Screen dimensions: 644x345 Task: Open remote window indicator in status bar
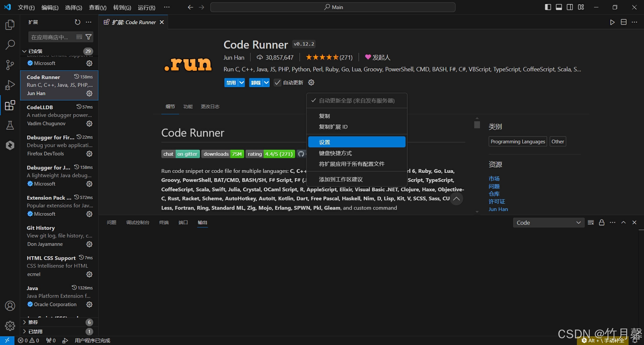click(x=7, y=340)
